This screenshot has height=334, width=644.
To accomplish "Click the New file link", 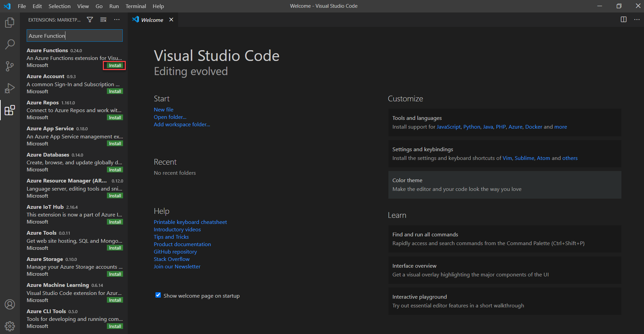I will (164, 109).
